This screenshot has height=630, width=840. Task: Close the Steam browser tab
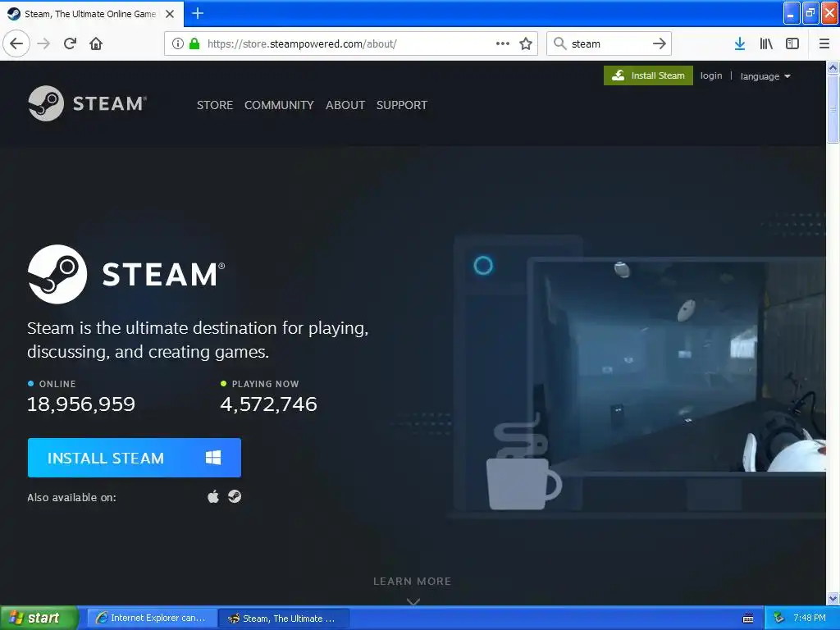[170, 14]
